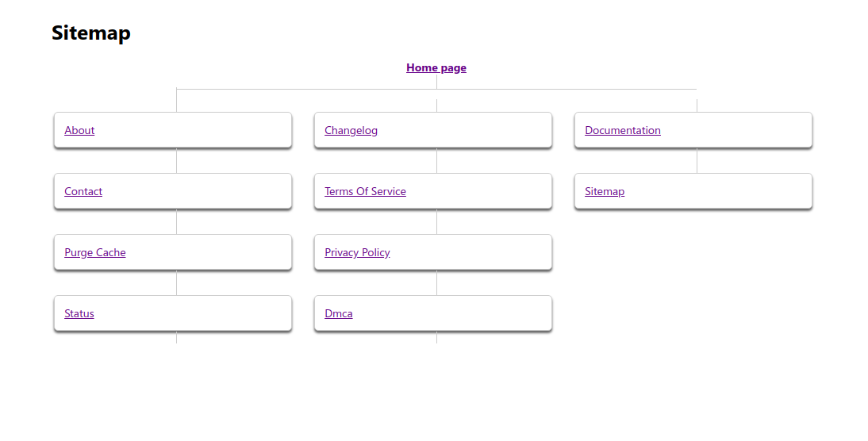The image size is (868, 441).
Task: Click blank area of the Purge Cache card
Action: coord(214,252)
